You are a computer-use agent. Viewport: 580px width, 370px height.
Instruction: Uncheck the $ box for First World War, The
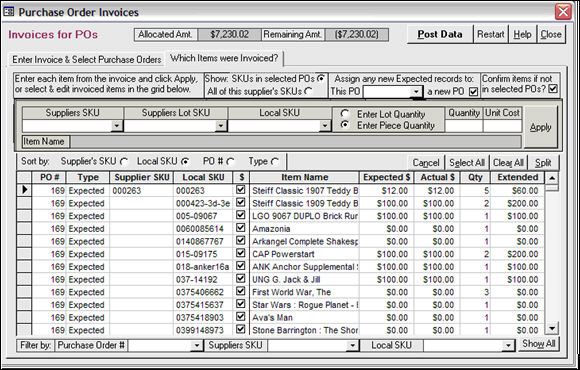pyautogui.click(x=241, y=291)
